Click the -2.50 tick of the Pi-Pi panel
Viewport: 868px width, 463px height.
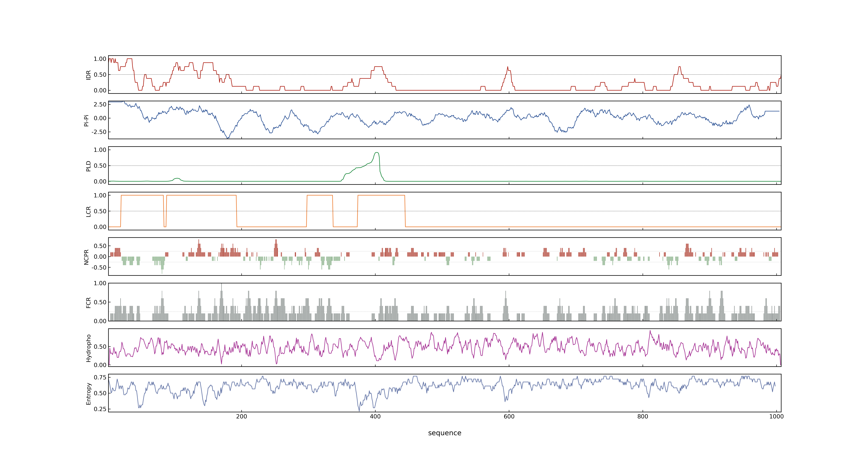tap(99, 132)
